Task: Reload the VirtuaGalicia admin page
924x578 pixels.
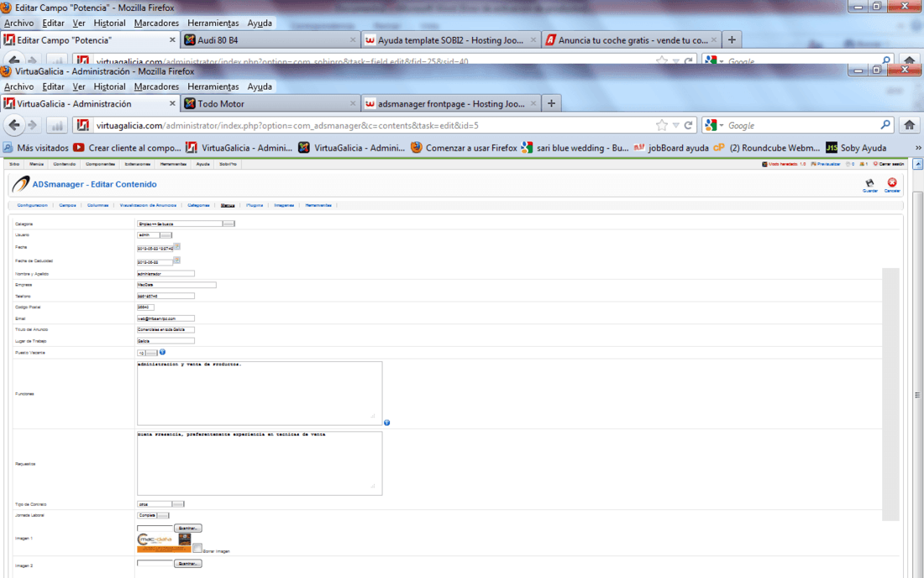Action: (x=688, y=125)
